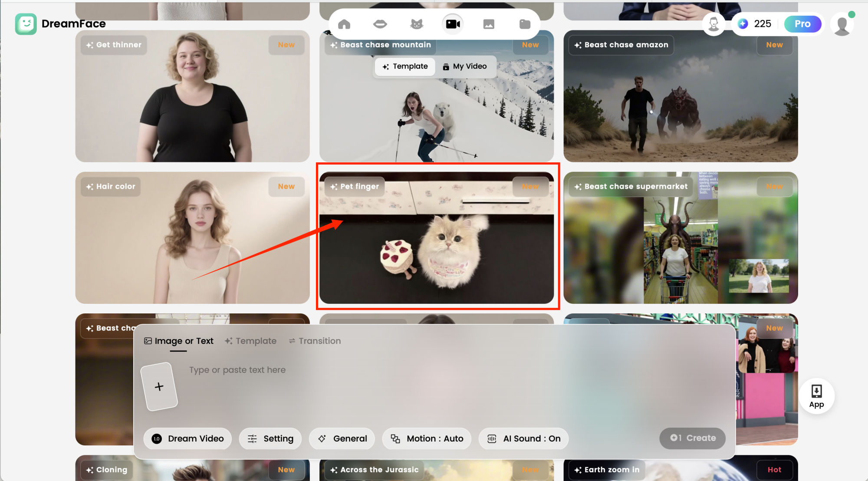
Task: Open the General style dropdown
Action: 342,438
